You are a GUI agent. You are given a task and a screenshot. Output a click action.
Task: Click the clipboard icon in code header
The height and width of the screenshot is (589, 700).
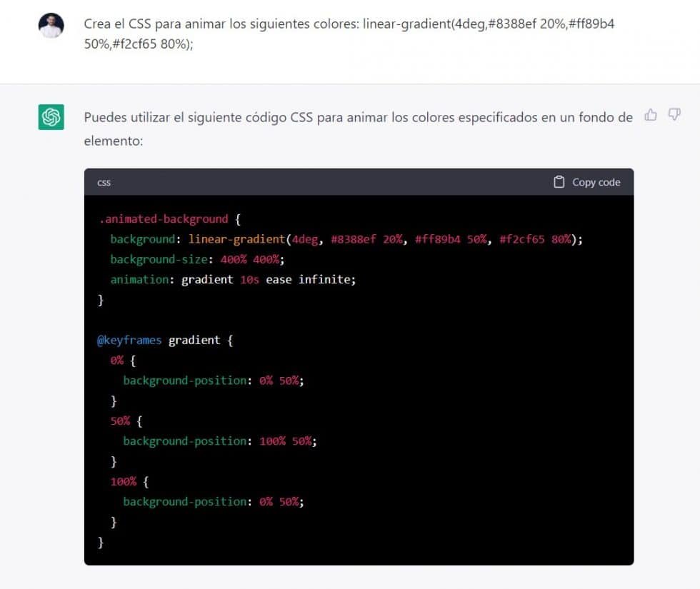pyautogui.click(x=558, y=182)
